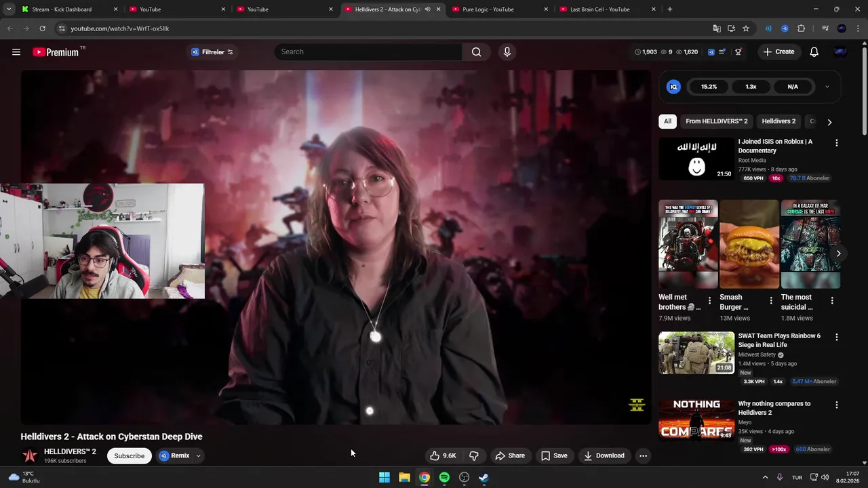The width and height of the screenshot is (868, 488).
Task: Mute the tab audio on the Helldivers 2 tab
Action: 427,9
